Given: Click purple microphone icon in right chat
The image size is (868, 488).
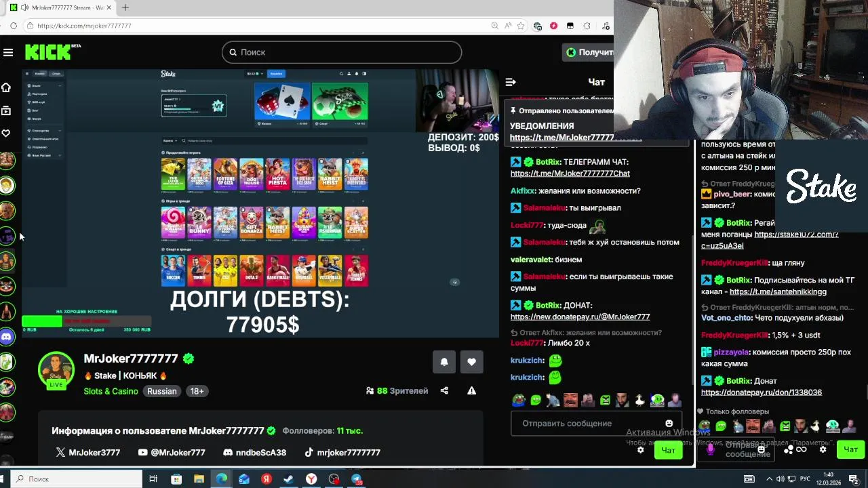Looking at the screenshot, I should tap(710, 449).
